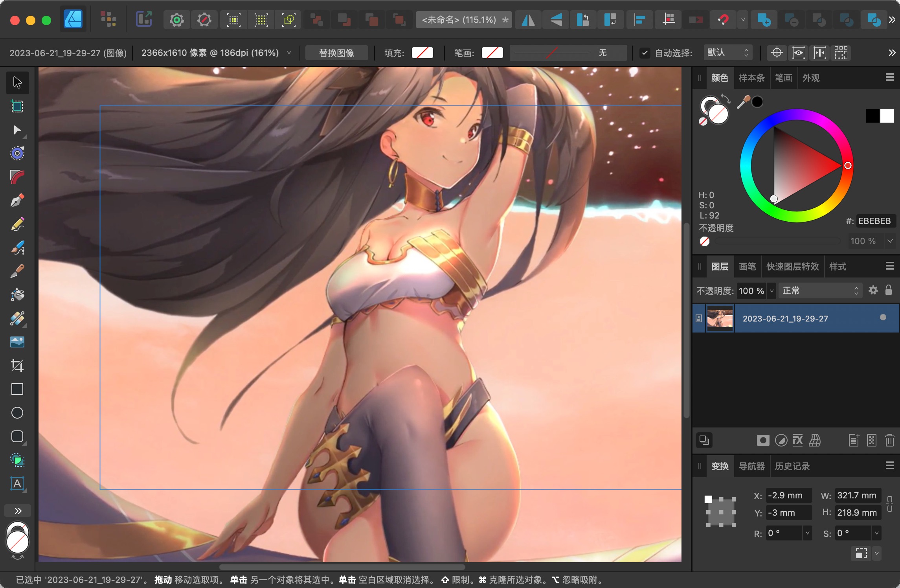Open the Color panel menu
Viewport: 900px width, 588px height.
coord(890,77)
